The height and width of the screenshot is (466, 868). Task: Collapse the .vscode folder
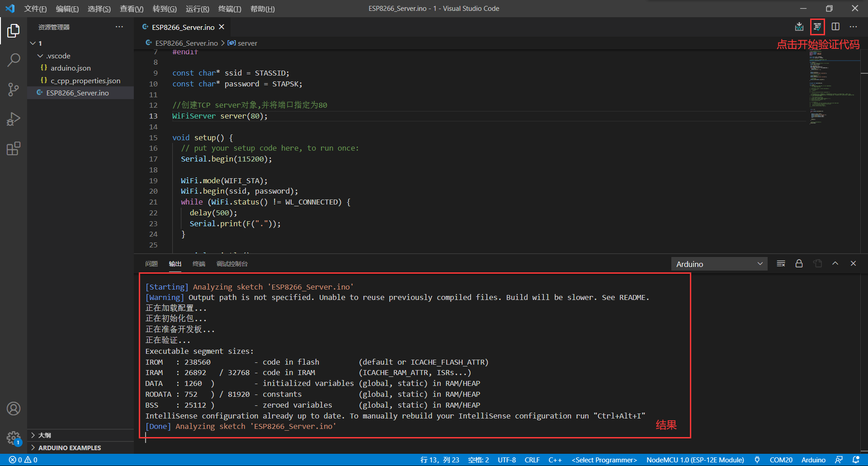tap(80, 56)
